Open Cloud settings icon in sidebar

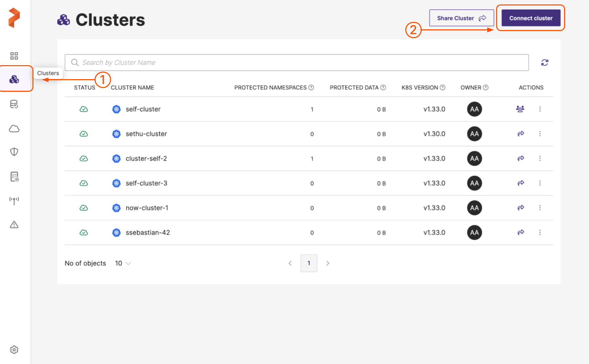click(x=14, y=129)
